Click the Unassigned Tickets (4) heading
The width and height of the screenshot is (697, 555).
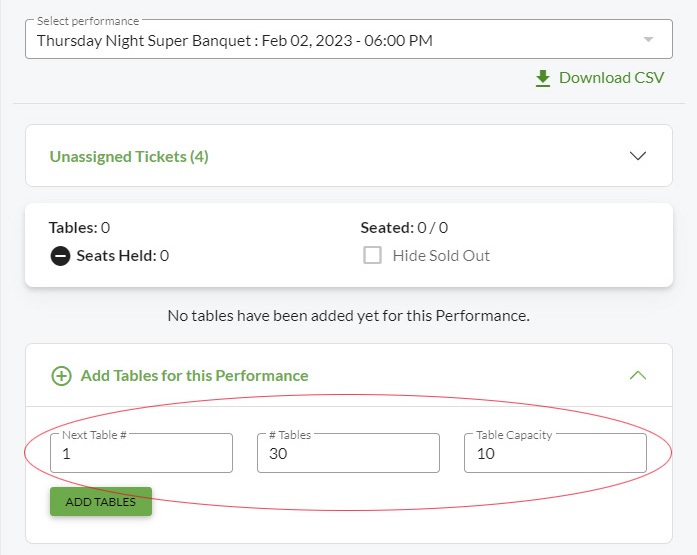click(129, 156)
